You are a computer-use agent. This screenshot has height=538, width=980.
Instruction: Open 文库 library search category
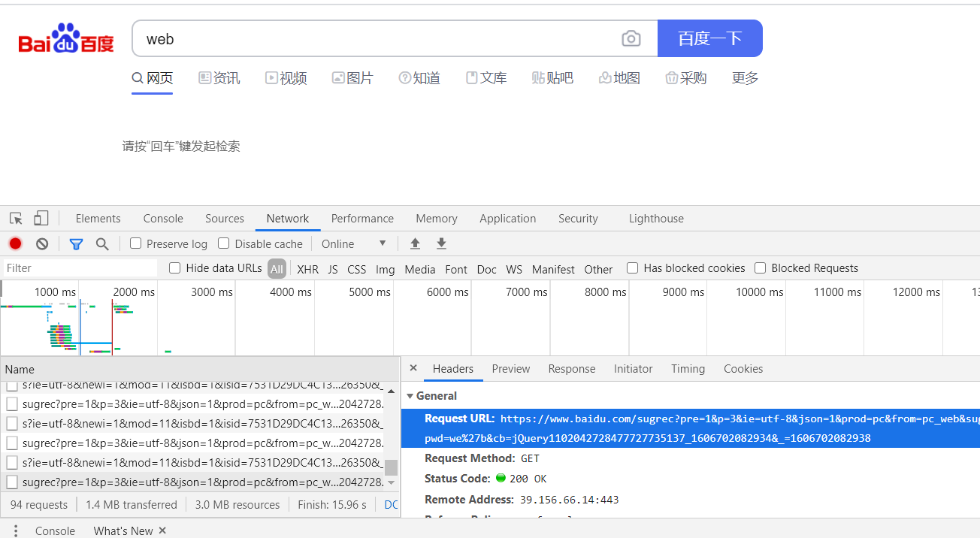point(486,78)
